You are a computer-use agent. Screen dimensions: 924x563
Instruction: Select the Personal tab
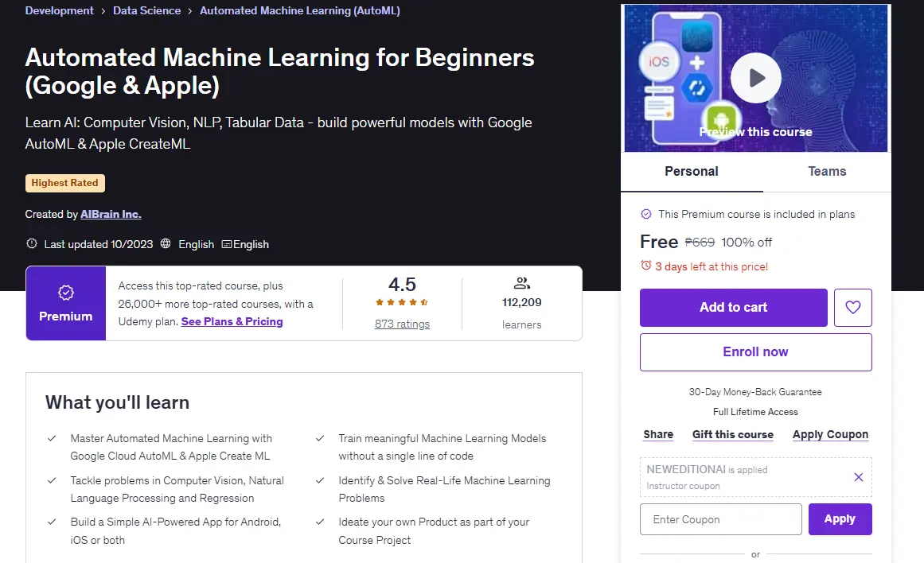click(692, 172)
